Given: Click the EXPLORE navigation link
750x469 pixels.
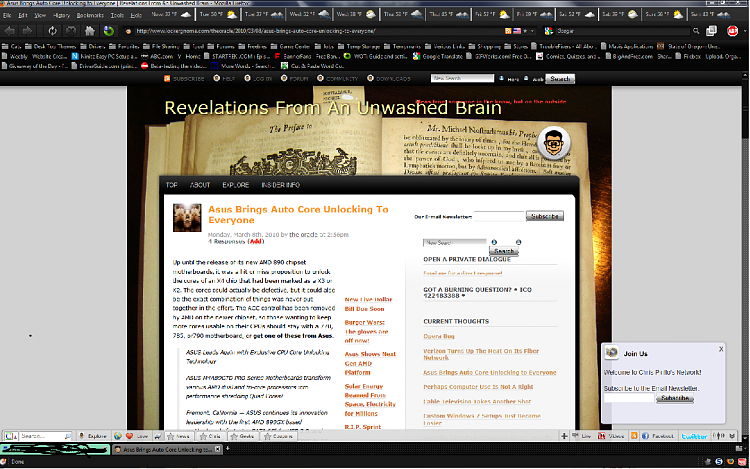Looking at the screenshot, I should 235,185.
